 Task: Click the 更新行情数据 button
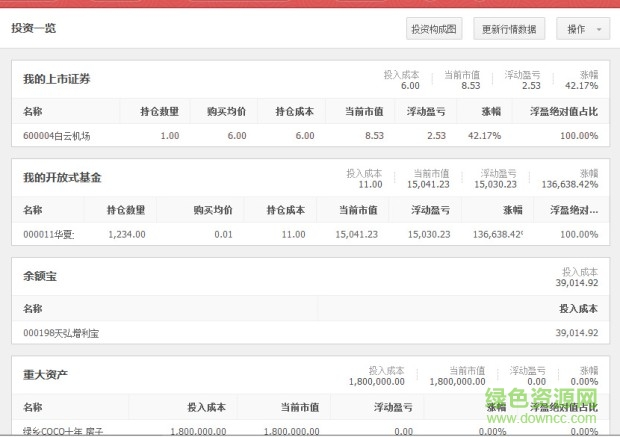tap(510, 29)
